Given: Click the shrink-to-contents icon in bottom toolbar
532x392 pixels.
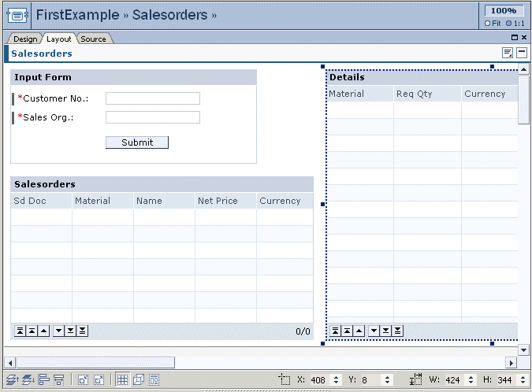Looking at the screenshot, I should (83, 380).
